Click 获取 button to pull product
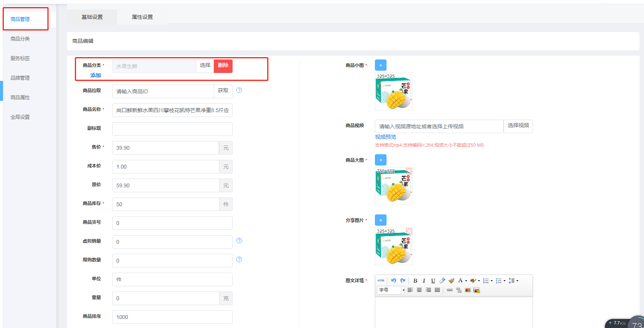The image size is (644, 328). [x=223, y=91]
